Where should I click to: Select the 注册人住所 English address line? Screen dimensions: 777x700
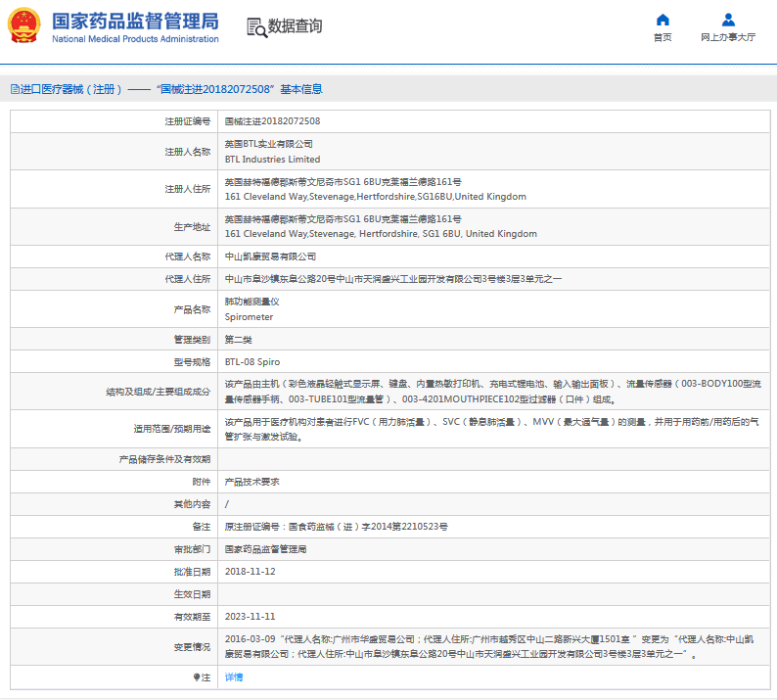click(x=376, y=197)
